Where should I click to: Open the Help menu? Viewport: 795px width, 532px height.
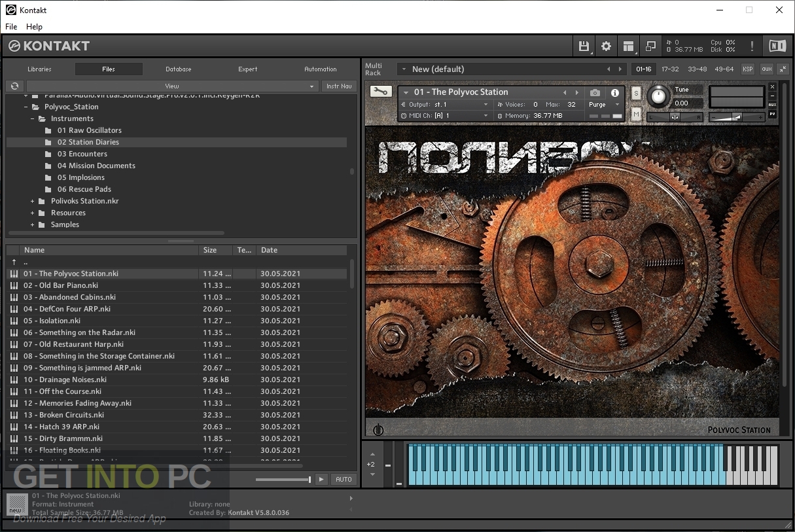point(34,27)
